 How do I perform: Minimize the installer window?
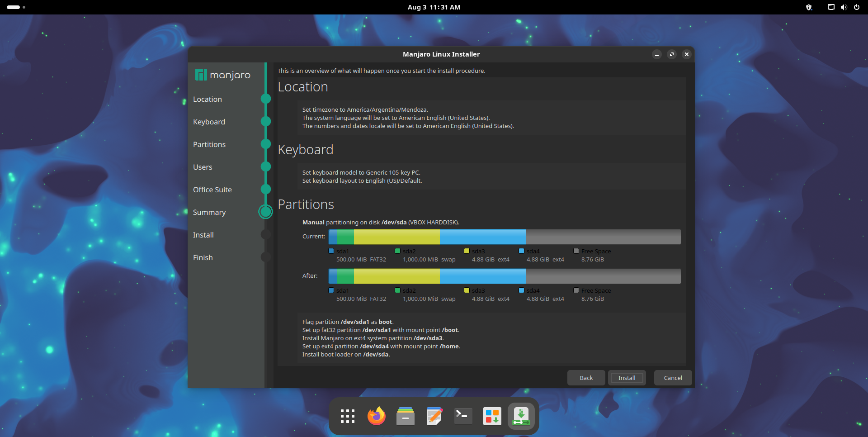tap(657, 54)
